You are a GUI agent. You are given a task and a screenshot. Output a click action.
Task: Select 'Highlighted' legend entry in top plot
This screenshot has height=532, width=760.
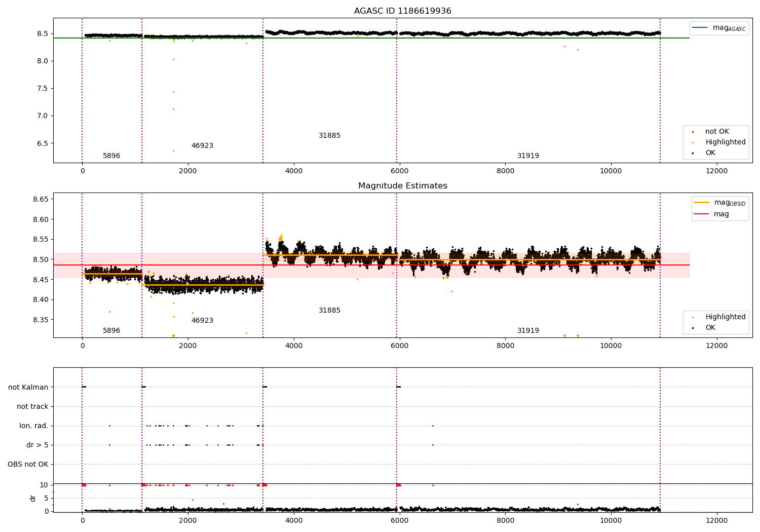[726, 142]
